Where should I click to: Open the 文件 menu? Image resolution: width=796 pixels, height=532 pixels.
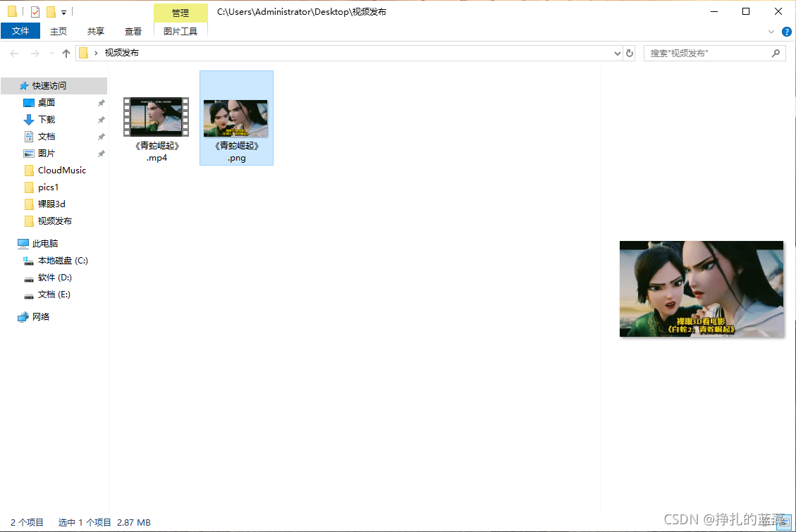coord(20,31)
